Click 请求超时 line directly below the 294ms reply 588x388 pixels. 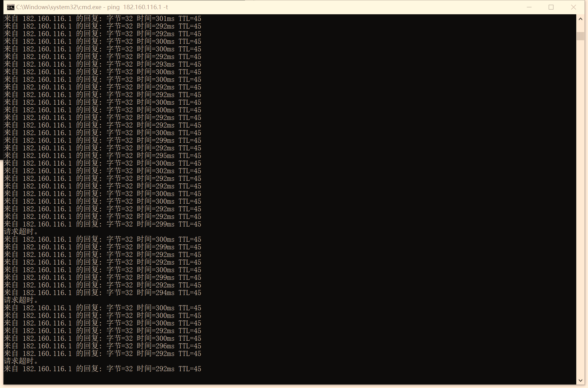pos(21,300)
